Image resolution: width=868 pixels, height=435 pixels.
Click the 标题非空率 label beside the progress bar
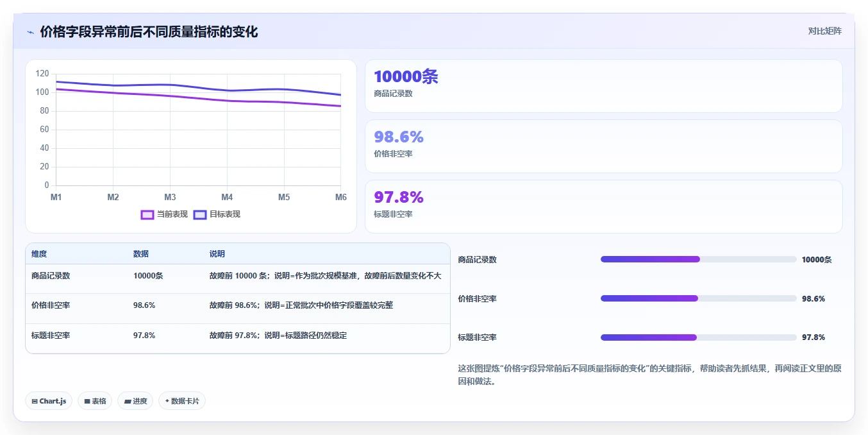477,337
